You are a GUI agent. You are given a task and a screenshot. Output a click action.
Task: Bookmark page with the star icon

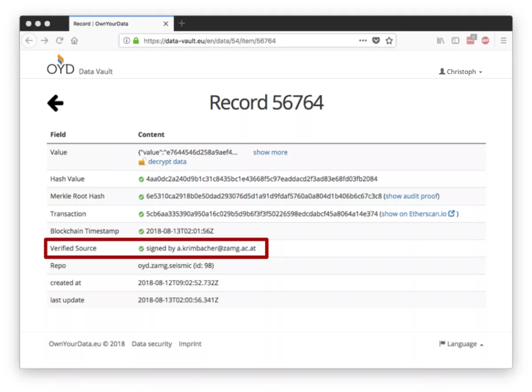coord(389,41)
